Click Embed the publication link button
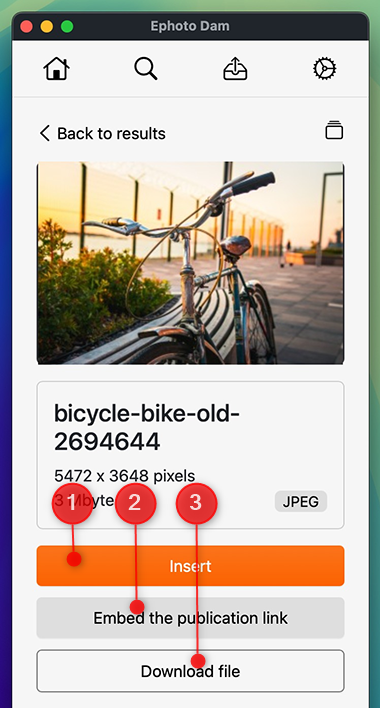 point(190,618)
